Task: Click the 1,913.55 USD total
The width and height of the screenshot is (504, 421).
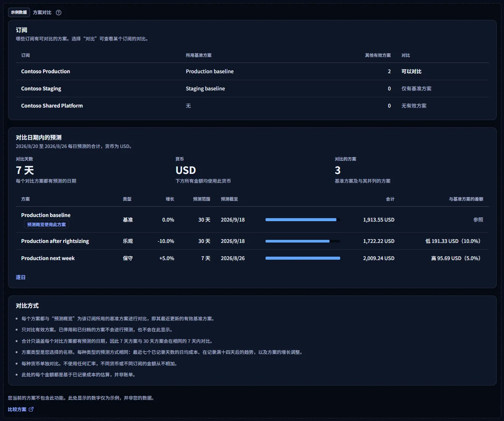Action: click(379, 220)
